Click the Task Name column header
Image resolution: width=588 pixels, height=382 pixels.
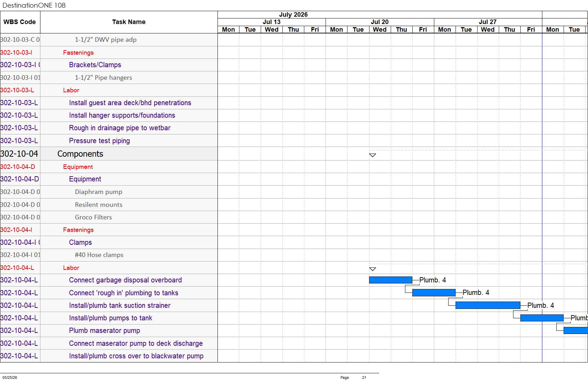click(x=129, y=22)
